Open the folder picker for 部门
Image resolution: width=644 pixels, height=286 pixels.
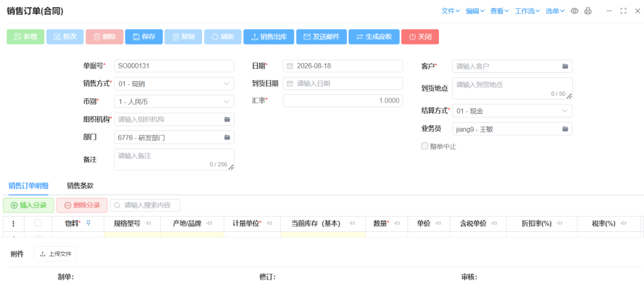[227, 137]
